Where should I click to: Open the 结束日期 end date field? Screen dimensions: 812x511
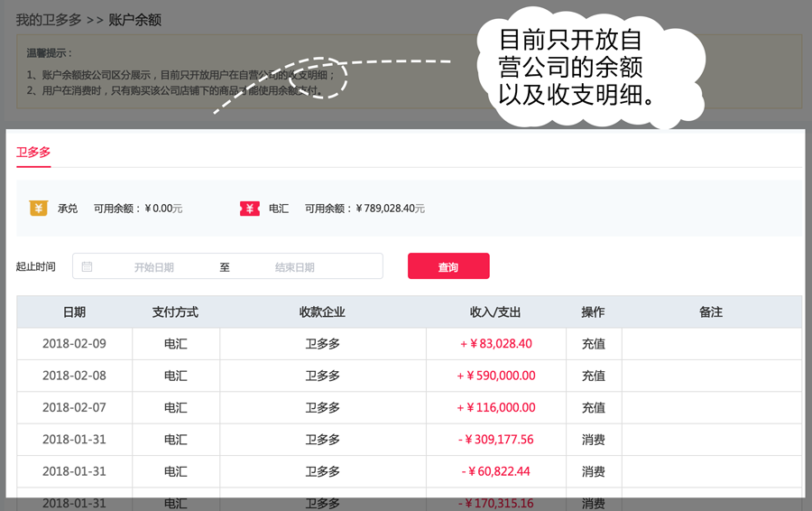tap(295, 267)
